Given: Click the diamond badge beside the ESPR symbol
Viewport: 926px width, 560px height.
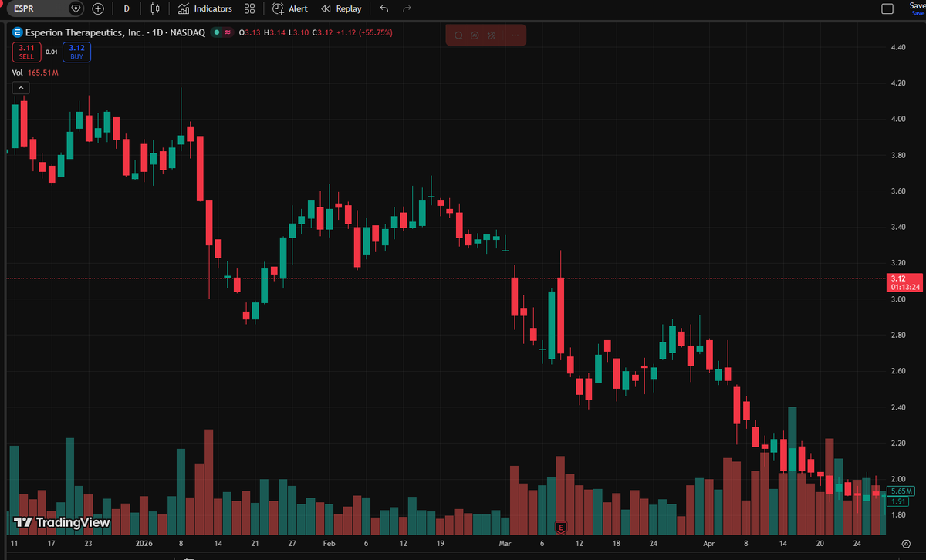Looking at the screenshot, I should pyautogui.click(x=76, y=8).
